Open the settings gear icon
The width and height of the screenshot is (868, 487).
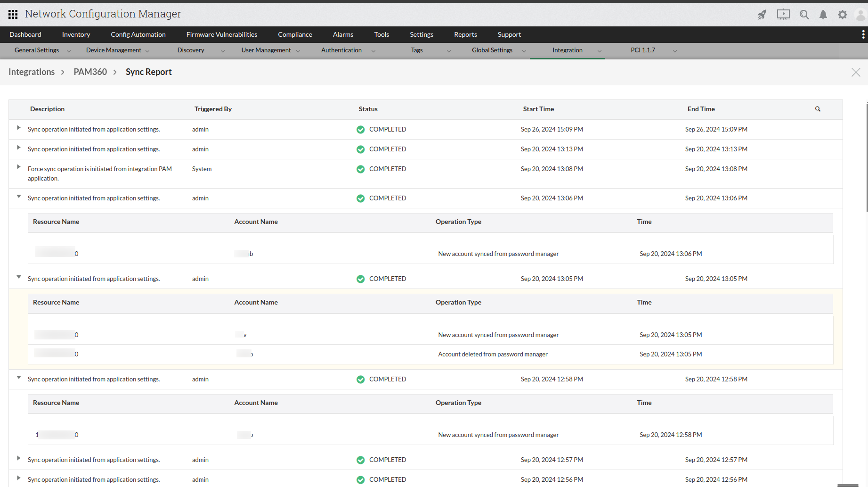pos(843,15)
